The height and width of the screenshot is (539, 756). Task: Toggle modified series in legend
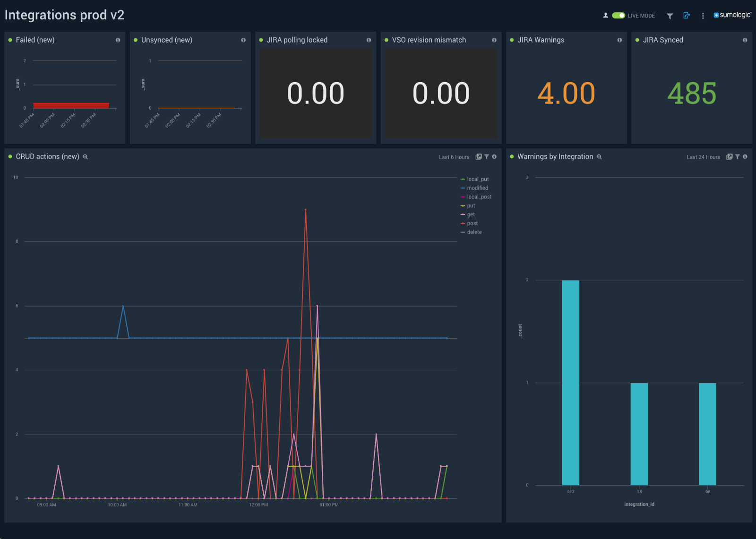474,188
